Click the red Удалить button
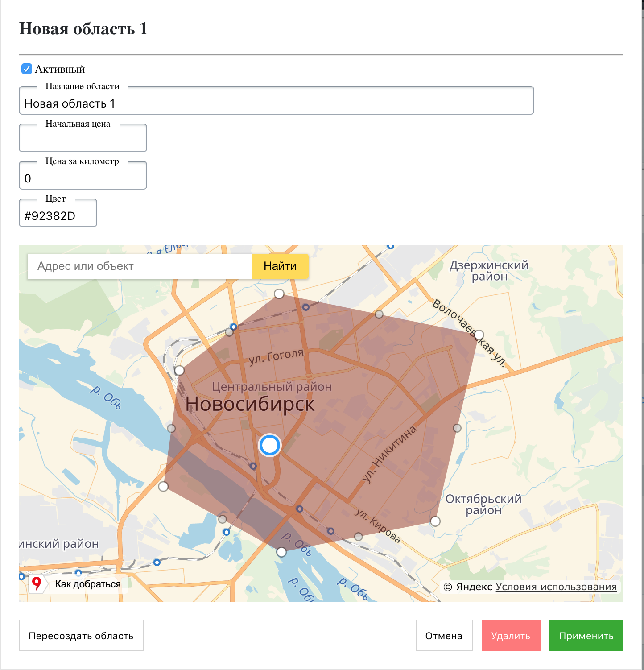 [511, 636]
